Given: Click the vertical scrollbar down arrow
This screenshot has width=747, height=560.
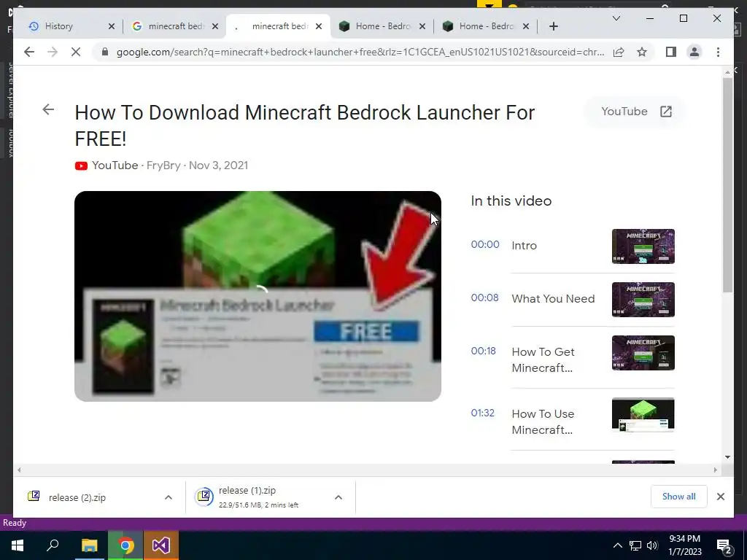Looking at the screenshot, I should (x=727, y=457).
